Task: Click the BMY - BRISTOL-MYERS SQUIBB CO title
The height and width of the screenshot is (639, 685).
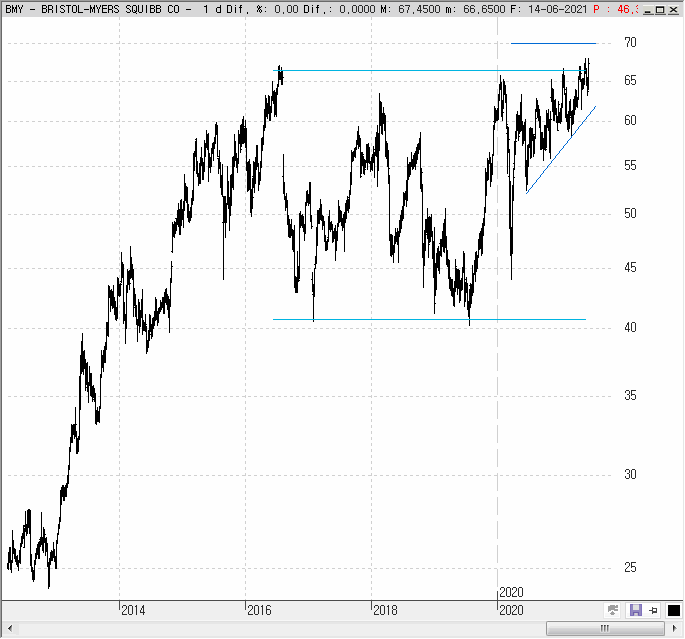Action: click(92, 9)
